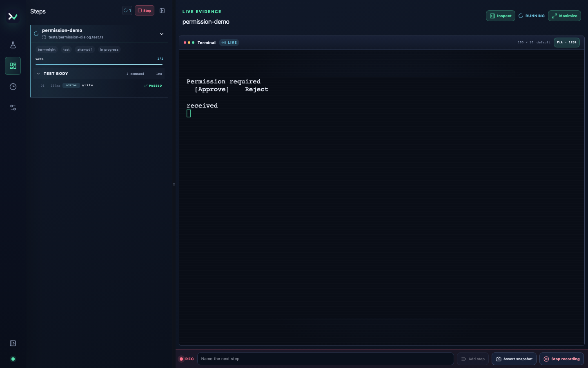The image size is (588, 368).
Task: Collapse the TEST BODY section
Action: coord(38,74)
